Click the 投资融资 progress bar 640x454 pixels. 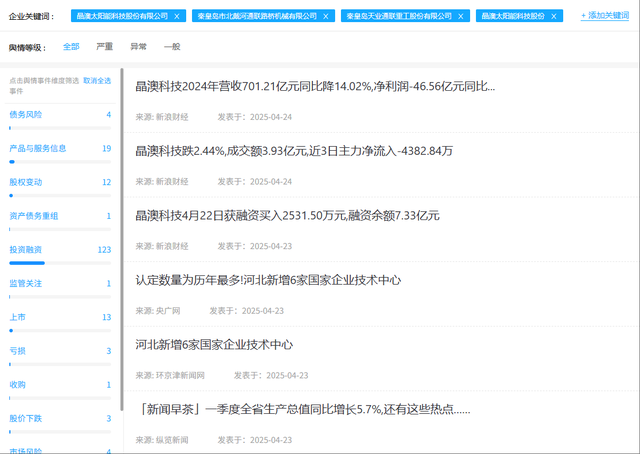point(60,263)
